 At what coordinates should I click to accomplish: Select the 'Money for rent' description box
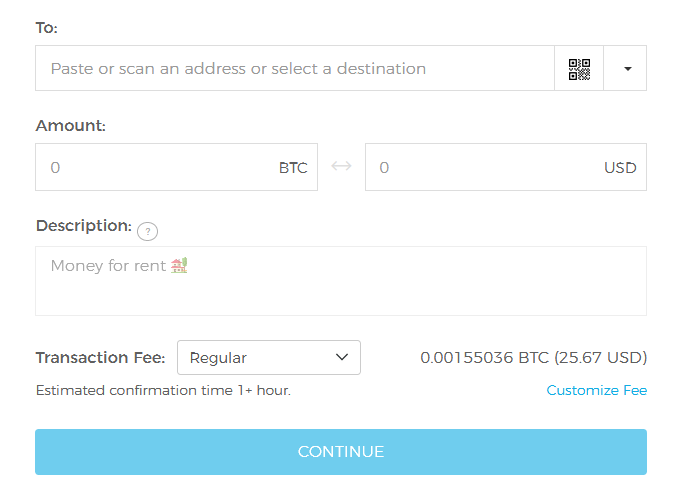tap(340, 285)
